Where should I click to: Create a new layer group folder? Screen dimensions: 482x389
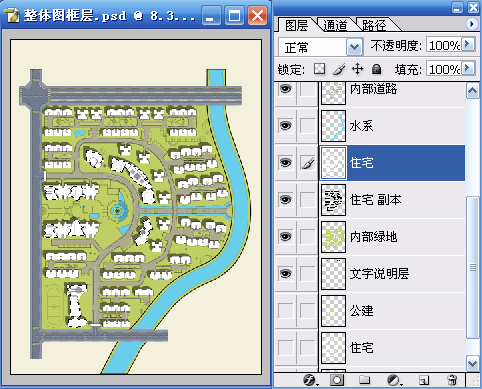click(364, 380)
